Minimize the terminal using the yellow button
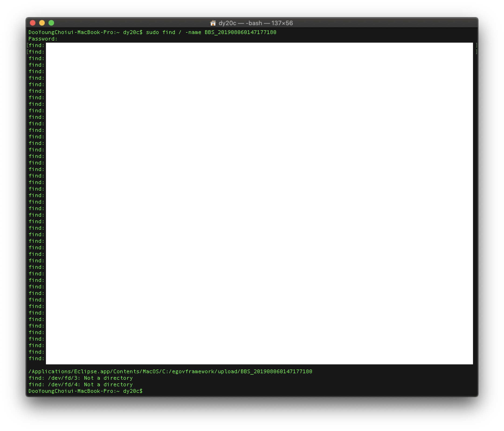This screenshot has height=431, width=504. point(42,23)
